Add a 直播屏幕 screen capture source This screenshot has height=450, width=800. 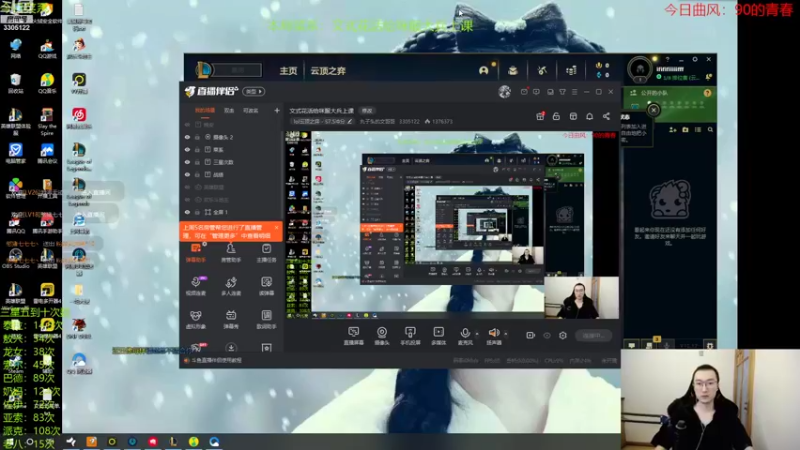coord(353,336)
